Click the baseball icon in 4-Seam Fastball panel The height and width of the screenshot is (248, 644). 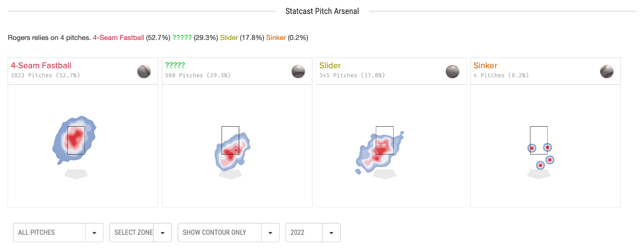(x=144, y=71)
